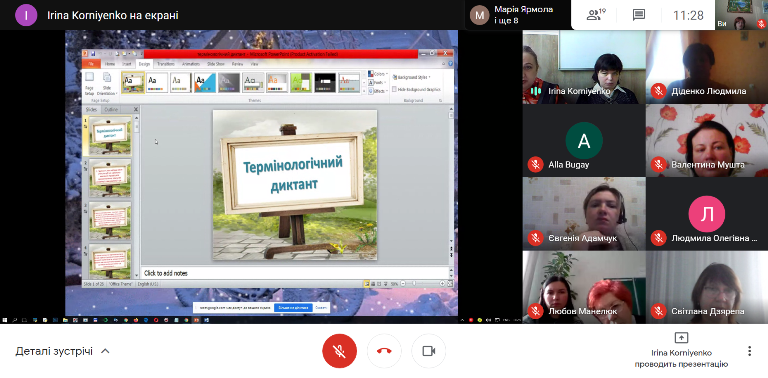
Task: Open the Background Styles dropdown
Action: pyautogui.click(x=411, y=77)
